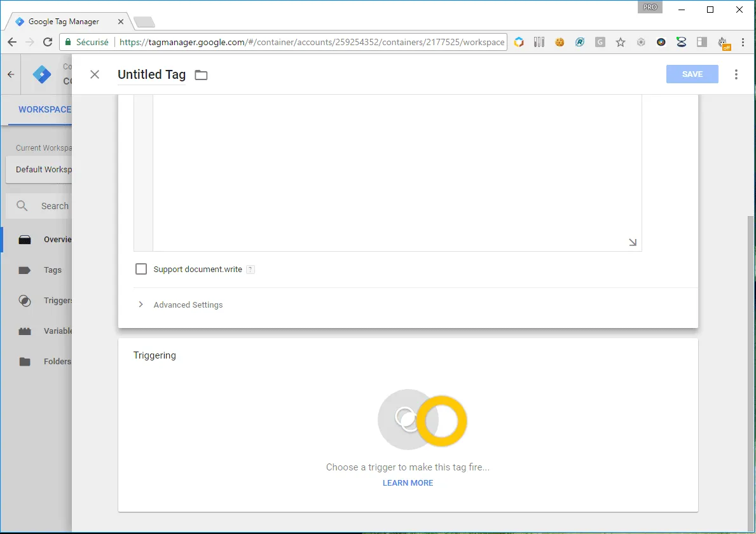756x534 pixels.
Task: Open the three-dot more actions menu
Action: 736,74
